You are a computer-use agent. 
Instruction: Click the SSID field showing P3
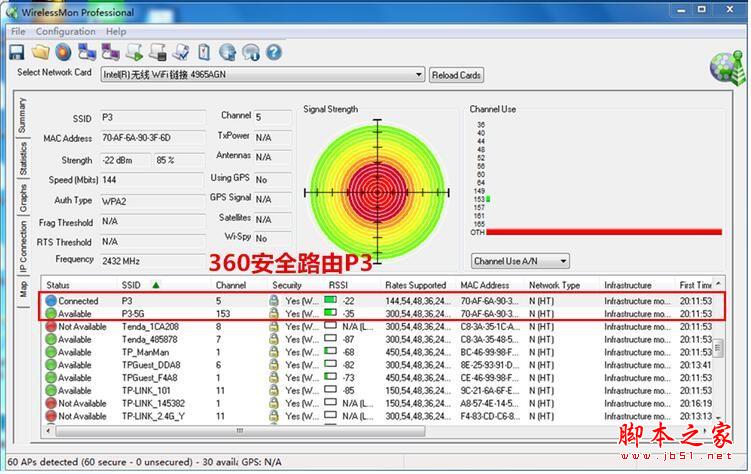(152, 118)
